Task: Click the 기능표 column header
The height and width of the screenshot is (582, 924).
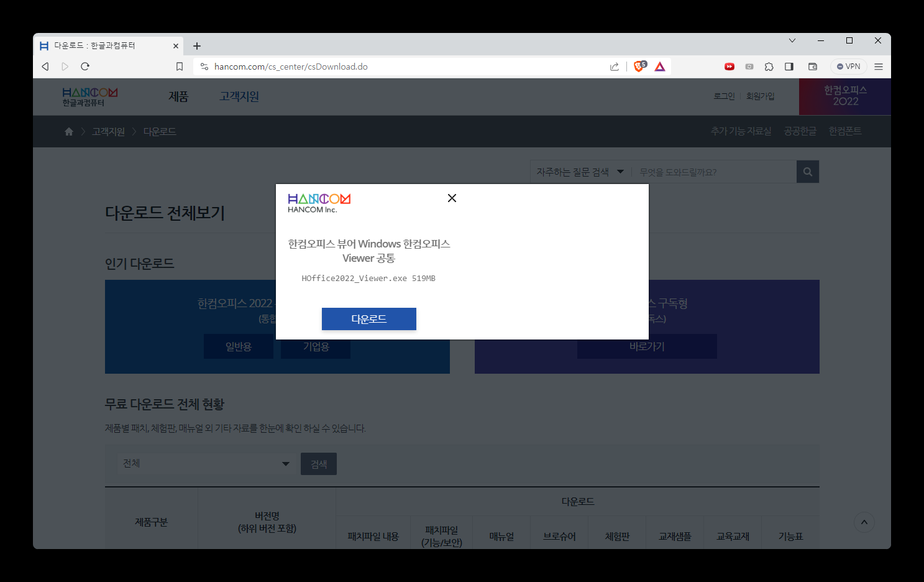Action: coord(790,536)
